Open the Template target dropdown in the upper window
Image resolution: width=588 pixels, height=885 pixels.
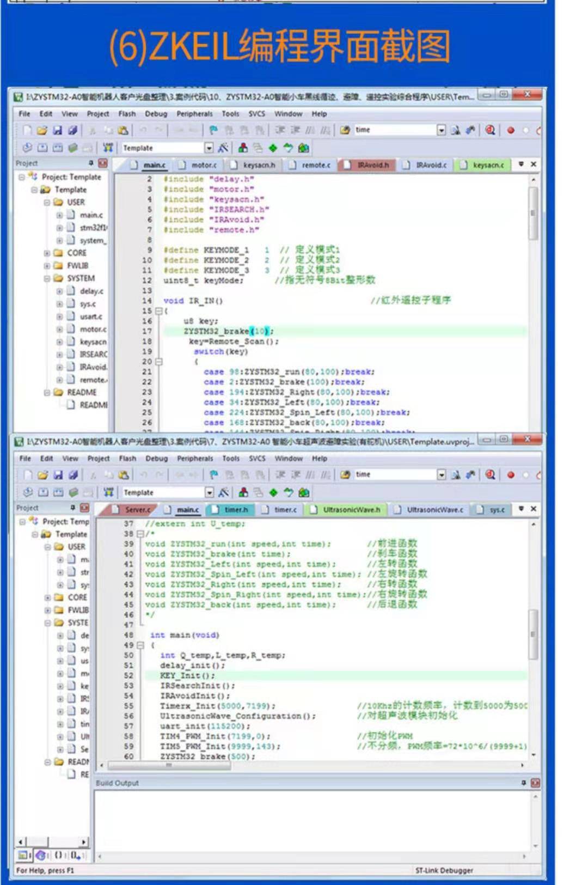(209, 148)
